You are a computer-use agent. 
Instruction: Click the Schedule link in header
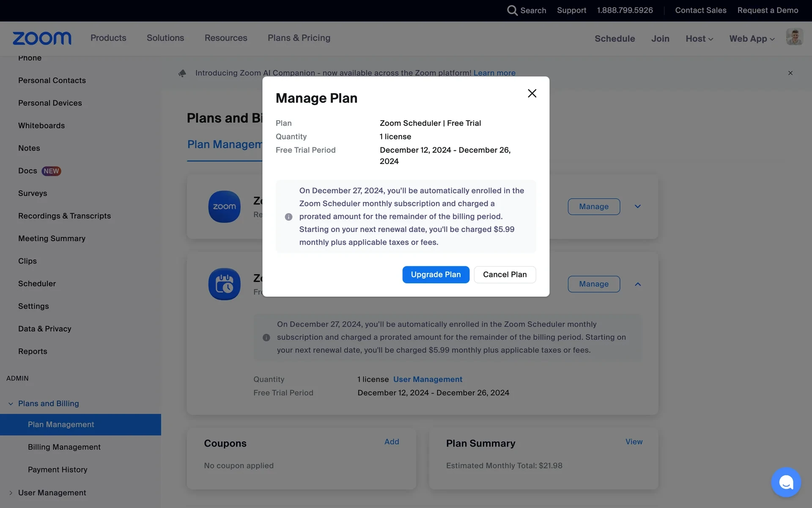click(x=614, y=39)
